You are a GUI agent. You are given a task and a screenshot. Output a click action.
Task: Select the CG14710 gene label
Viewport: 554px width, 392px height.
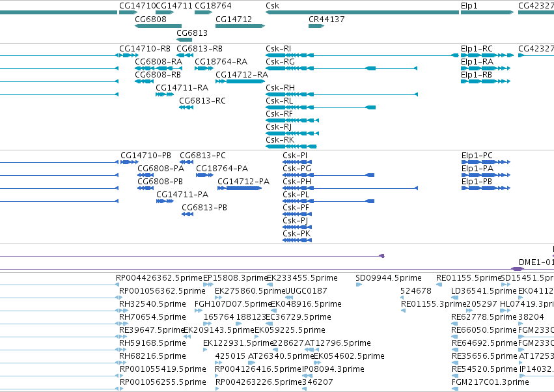pos(137,6)
